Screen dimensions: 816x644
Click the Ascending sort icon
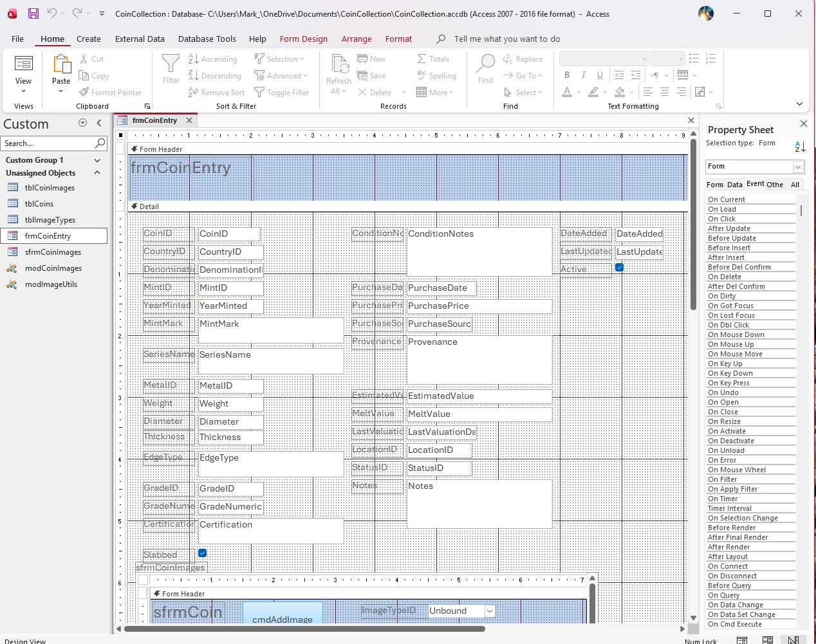point(193,59)
